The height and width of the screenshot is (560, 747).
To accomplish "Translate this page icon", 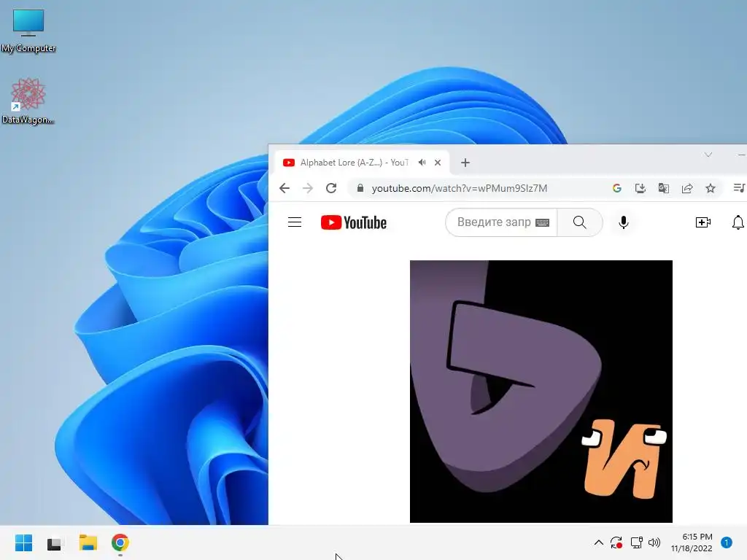I will coord(664,188).
